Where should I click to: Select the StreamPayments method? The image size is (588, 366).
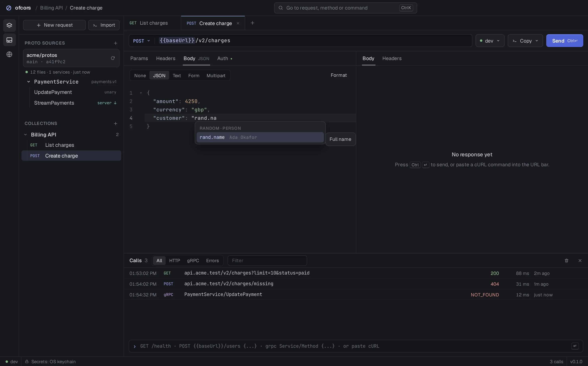point(74,103)
